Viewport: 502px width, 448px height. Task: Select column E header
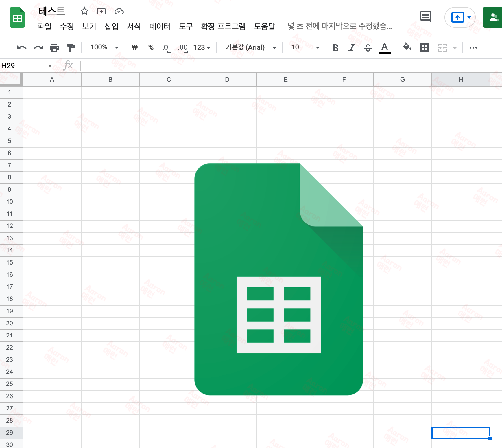[286, 80]
